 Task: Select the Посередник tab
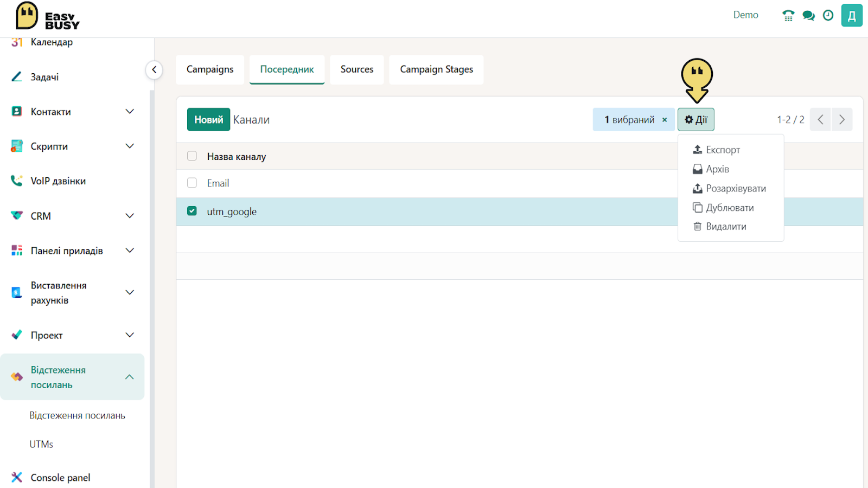coord(287,69)
